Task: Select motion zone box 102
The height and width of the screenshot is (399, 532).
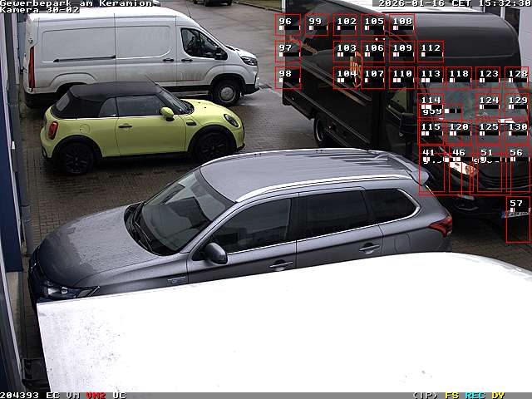Action: click(x=346, y=25)
